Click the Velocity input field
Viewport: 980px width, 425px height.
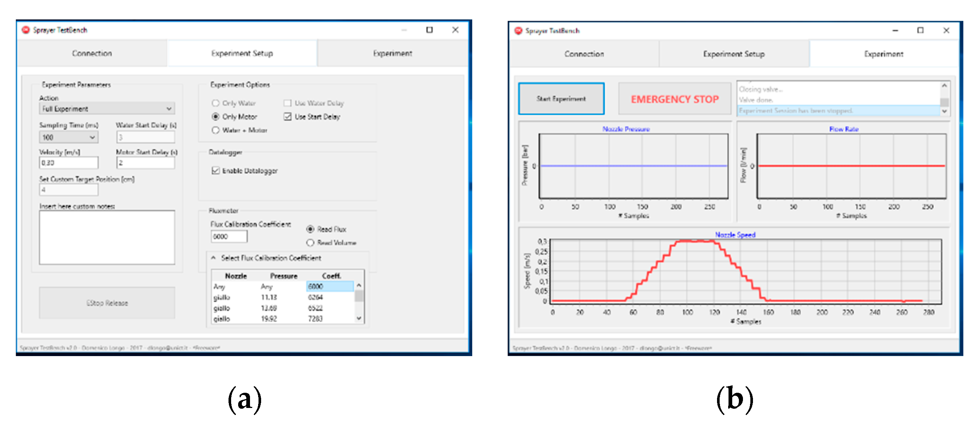(69, 163)
